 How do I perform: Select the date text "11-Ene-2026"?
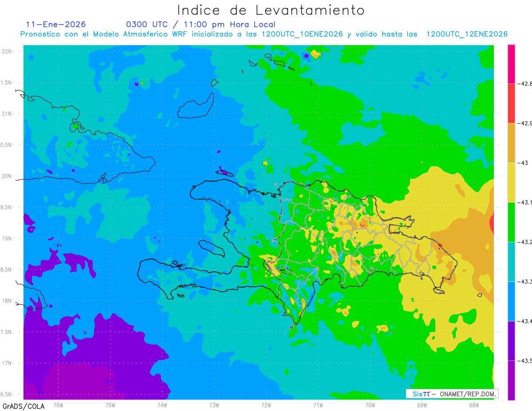(56, 24)
